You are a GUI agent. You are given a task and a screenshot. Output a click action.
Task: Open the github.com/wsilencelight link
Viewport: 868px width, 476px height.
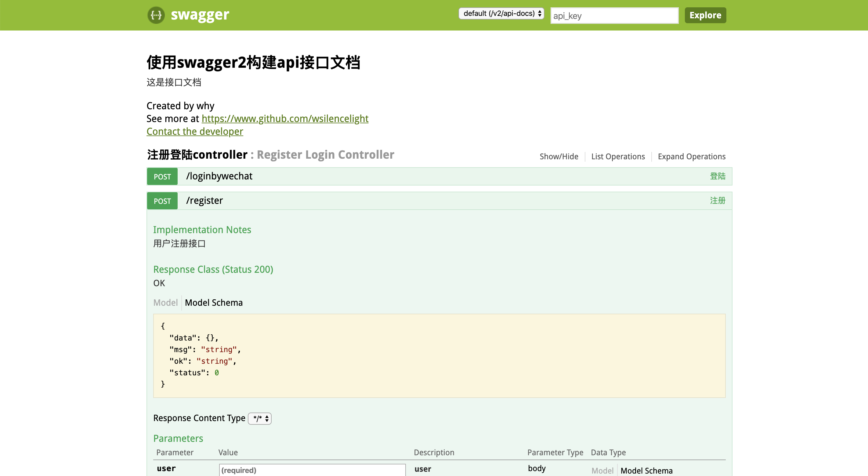tap(285, 119)
